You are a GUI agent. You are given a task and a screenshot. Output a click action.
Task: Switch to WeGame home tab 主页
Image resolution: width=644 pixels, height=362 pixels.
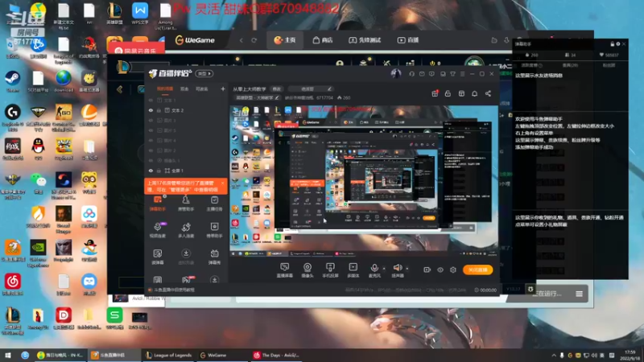[x=285, y=39]
